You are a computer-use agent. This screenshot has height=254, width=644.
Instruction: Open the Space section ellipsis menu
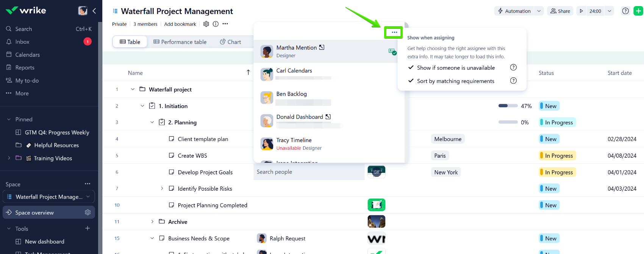coord(88,184)
